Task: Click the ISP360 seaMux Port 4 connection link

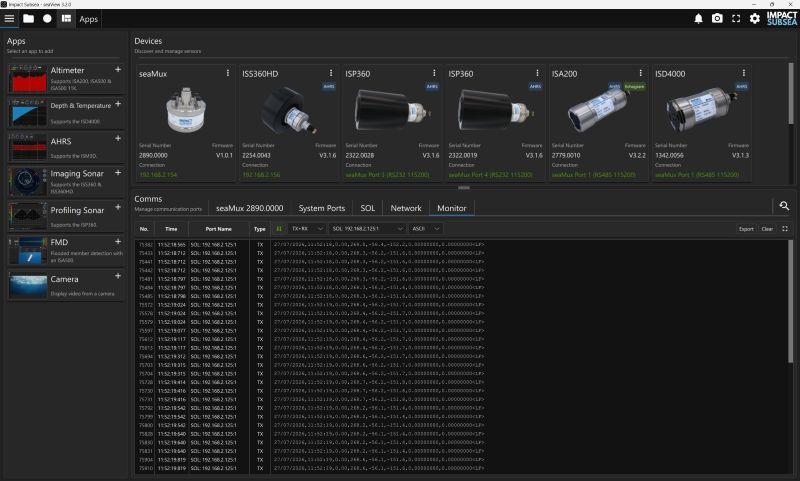Action: tap(490, 175)
